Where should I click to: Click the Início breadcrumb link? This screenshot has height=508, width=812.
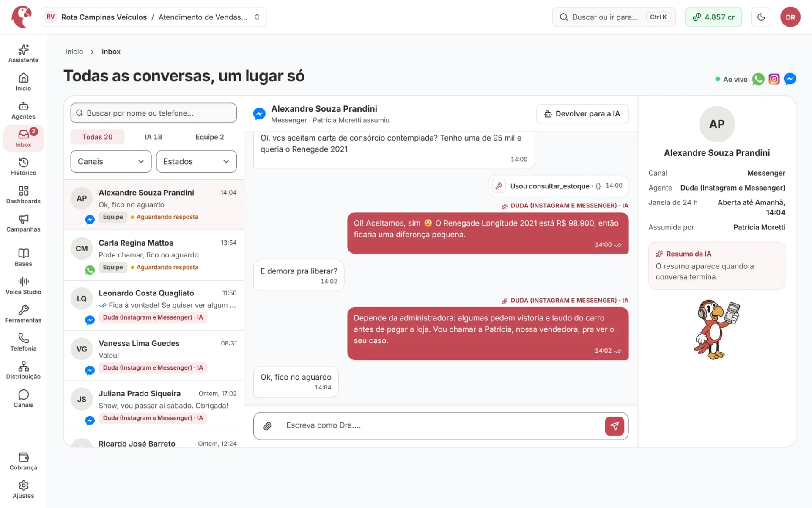click(x=74, y=52)
